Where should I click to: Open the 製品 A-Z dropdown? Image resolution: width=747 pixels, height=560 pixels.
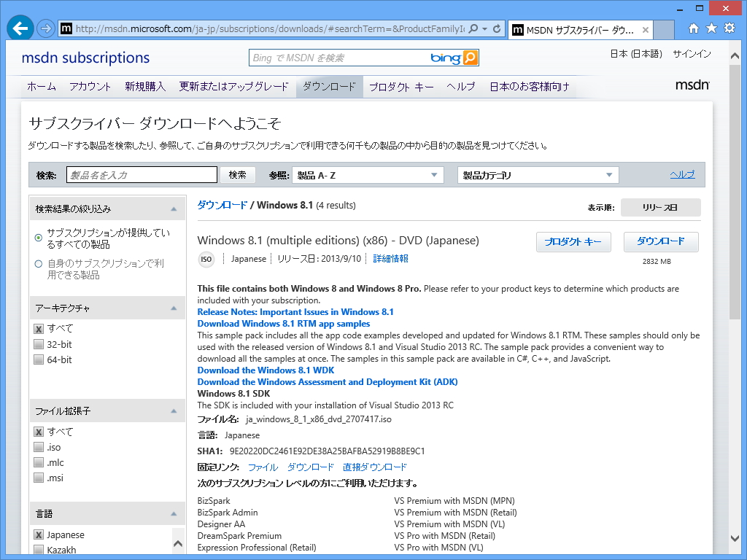368,174
